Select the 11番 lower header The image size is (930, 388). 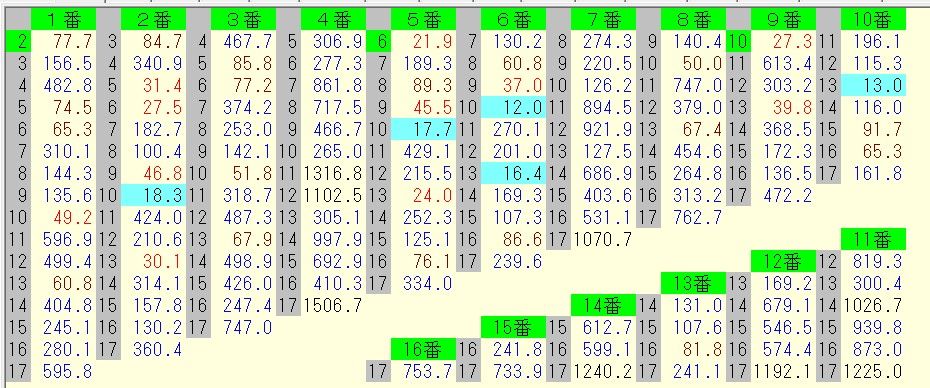[x=873, y=240]
